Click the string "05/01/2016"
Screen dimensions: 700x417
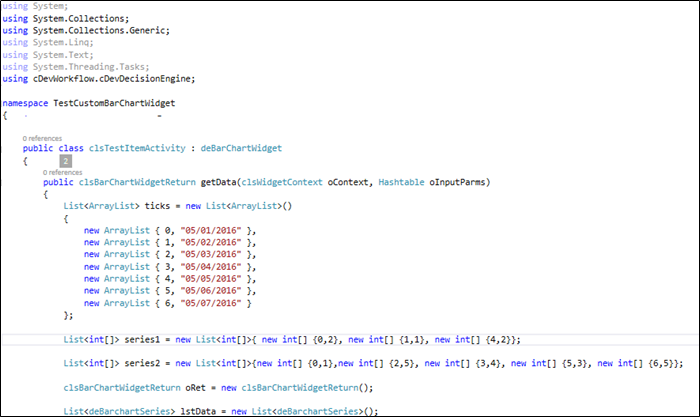211,230
